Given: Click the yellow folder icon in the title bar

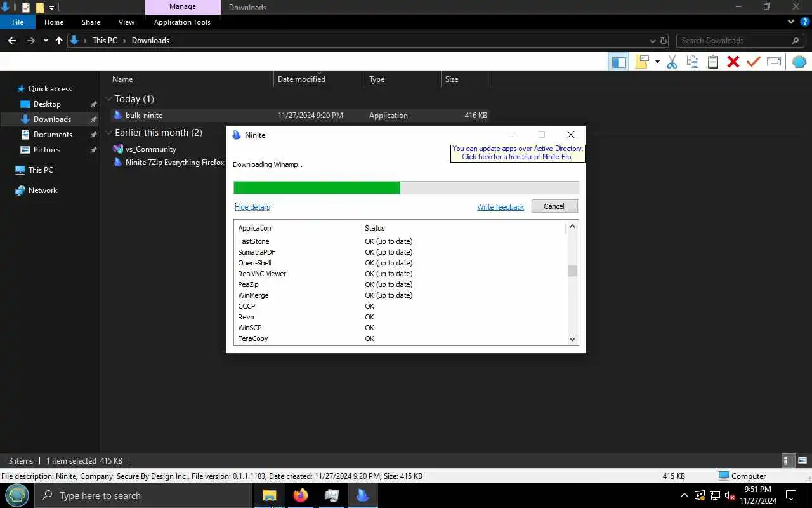Looking at the screenshot, I should [x=40, y=8].
